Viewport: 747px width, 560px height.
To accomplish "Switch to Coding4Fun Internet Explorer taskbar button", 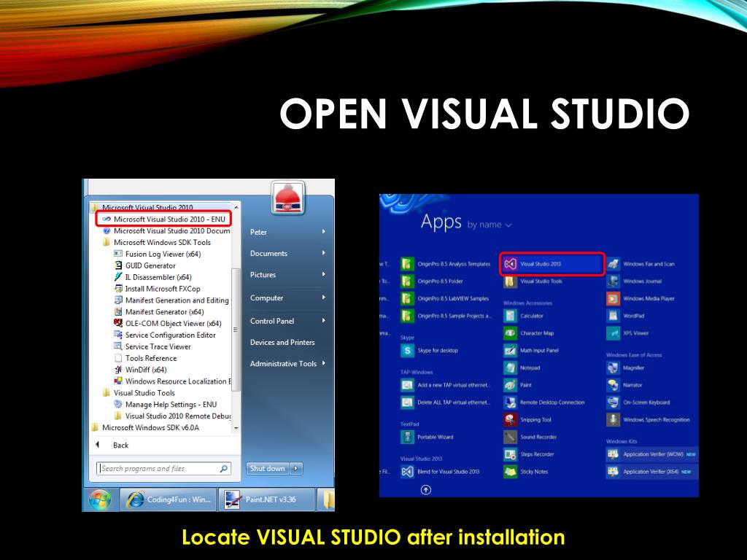I will tap(169, 499).
